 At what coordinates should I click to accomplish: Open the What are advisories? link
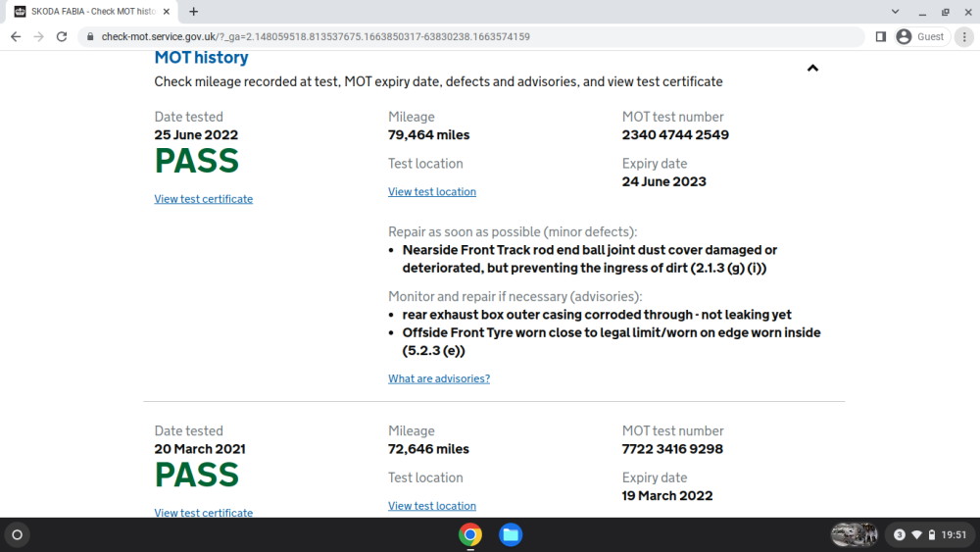point(439,378)
